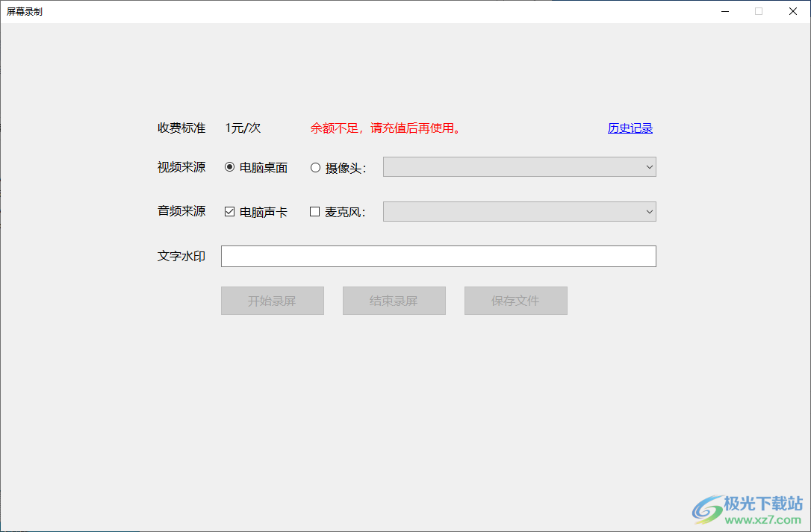Click the 1元/次 price text

point(243,128)
